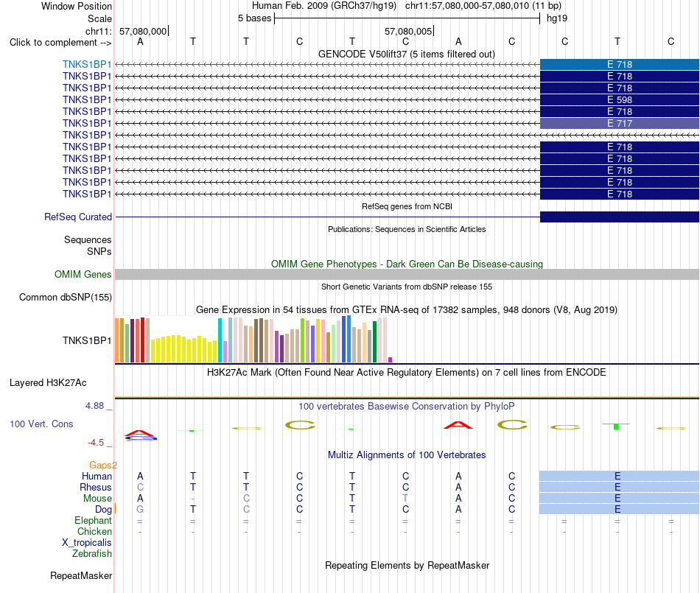700x593 pixels.
Task: Open Multiz Alignments of 100 Vertebrates title
Action: [407, 455]
